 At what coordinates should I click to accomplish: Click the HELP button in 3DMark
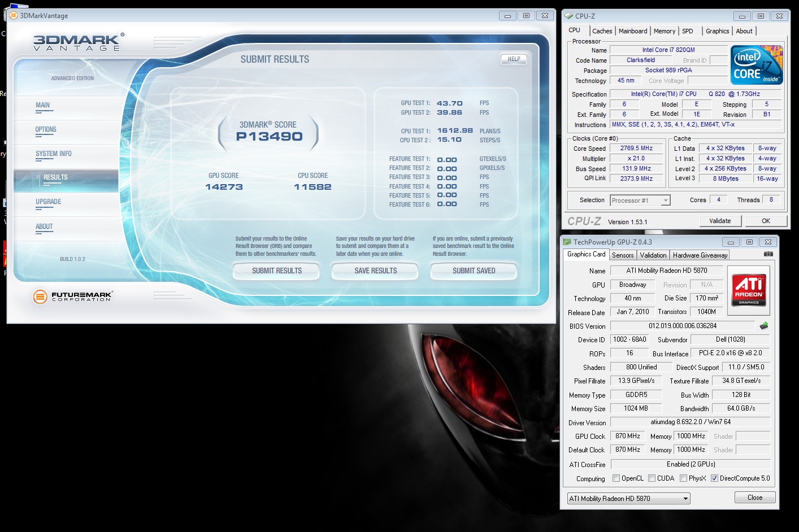[x=514, y=59]
